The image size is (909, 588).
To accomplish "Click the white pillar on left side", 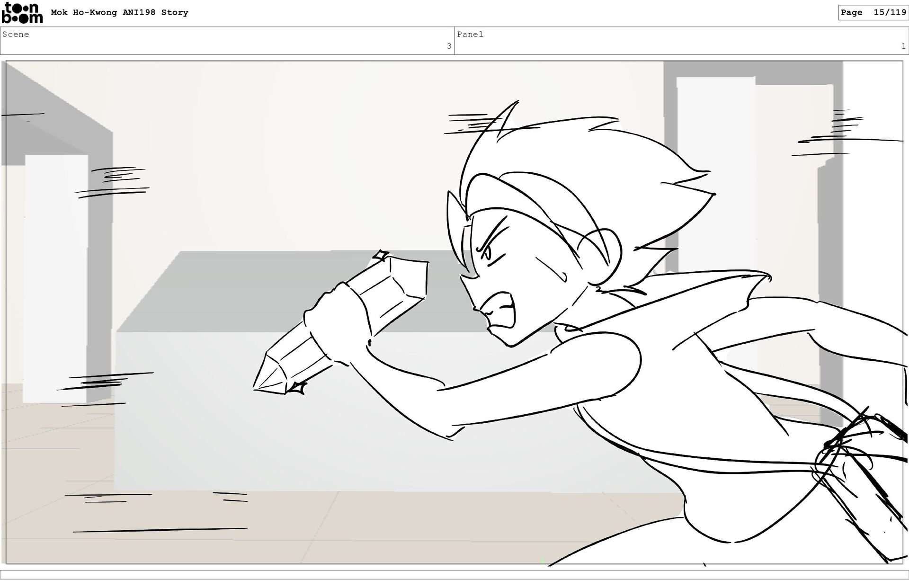I will [x=56, y=279].
